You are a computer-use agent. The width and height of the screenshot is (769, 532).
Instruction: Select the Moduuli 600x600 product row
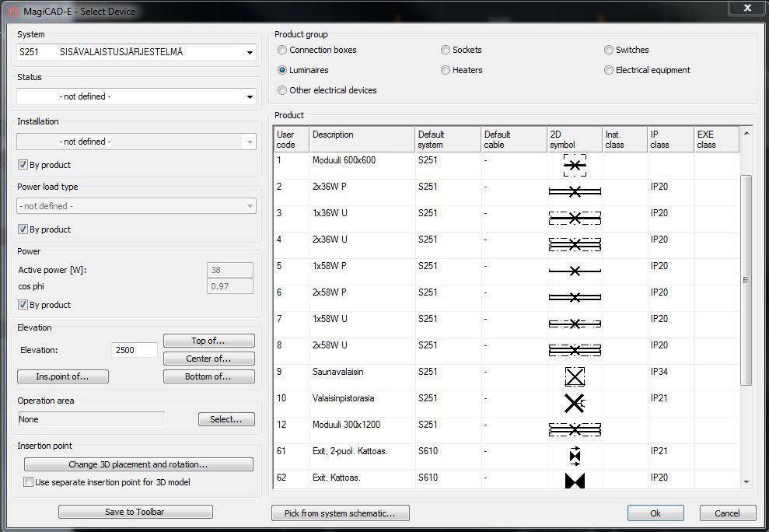click(507, 166)
